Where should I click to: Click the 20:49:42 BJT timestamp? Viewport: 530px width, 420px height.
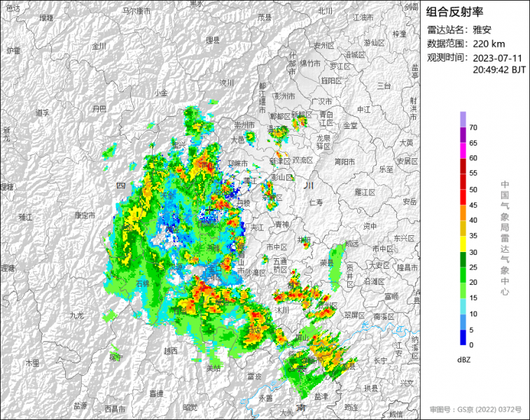499,70
